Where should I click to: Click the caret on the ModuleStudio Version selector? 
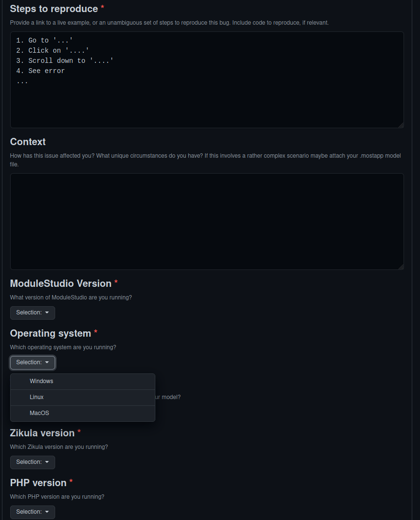(46, 312)
